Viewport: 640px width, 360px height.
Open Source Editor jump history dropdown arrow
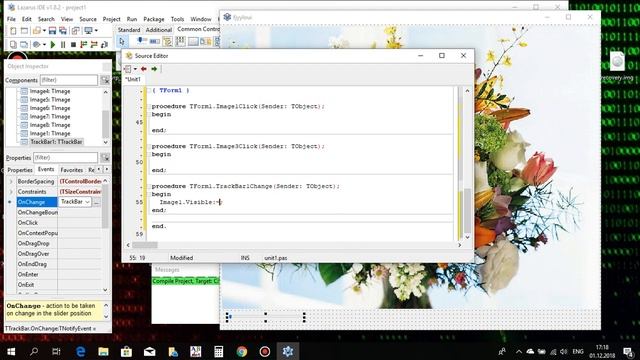tap(135, 69)
